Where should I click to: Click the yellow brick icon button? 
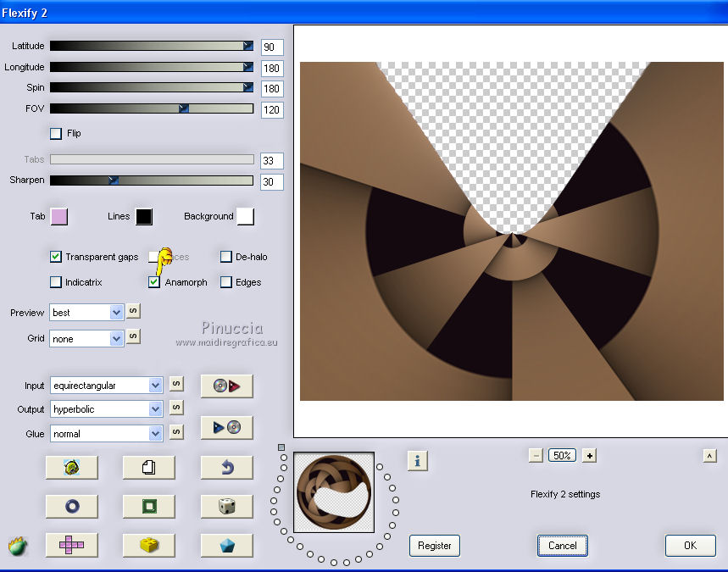point(149,545)
